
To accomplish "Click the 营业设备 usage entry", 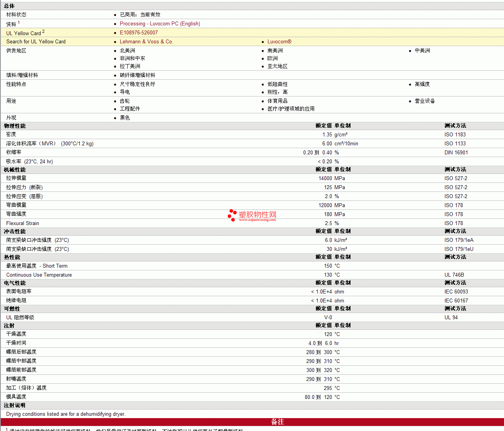I will (x=425, y=101).
